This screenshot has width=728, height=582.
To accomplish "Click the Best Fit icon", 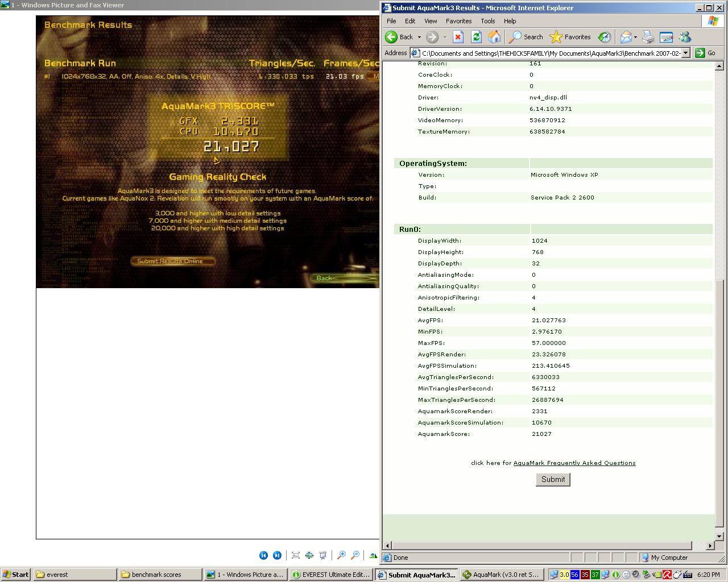I will coord(296,555).
